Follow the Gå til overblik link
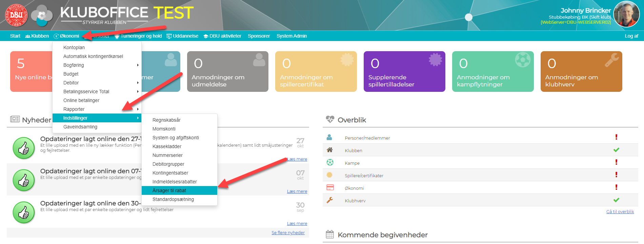Image resolution: width=644 pixels, height=244 pixels. click(x=620, y=212)
